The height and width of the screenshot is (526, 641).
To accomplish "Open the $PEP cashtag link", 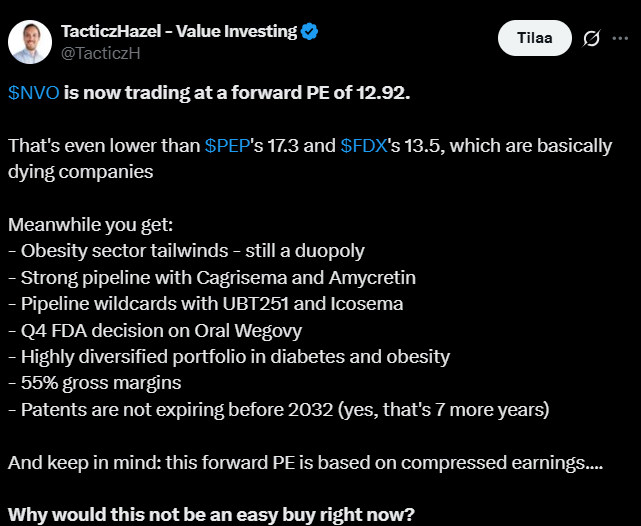I will click(x=228, y=146).
